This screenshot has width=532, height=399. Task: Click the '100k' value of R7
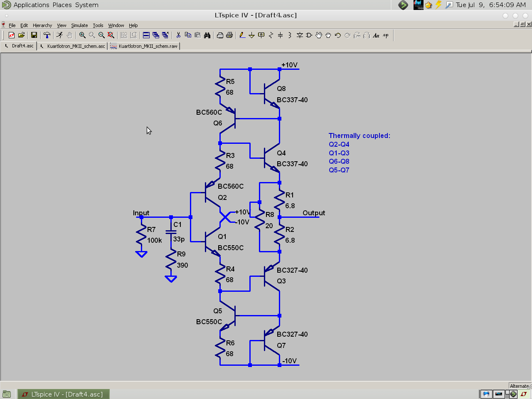pyautogui.click(x=155, y=240)
